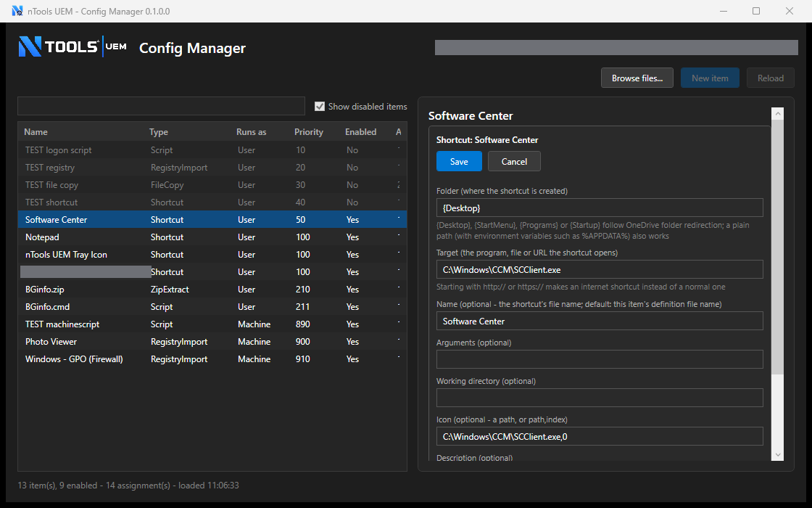Screen dimensions: 812x508
Task: Click the empty Arguments field
Action: pos(600,359)
